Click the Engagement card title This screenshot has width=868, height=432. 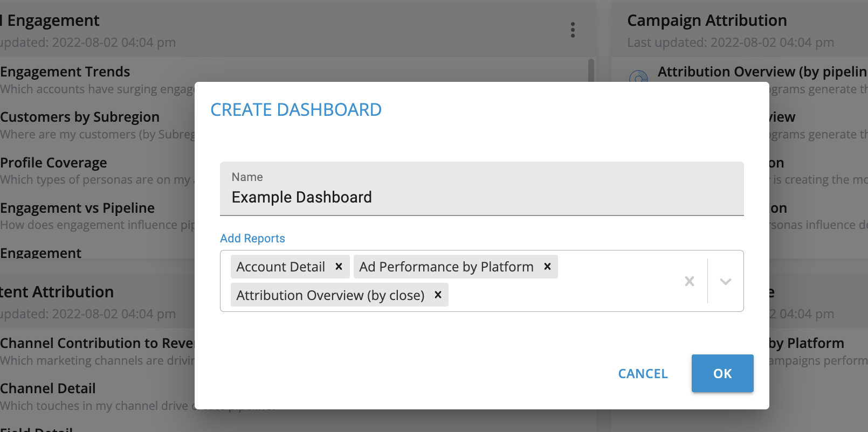click(50, 20)
